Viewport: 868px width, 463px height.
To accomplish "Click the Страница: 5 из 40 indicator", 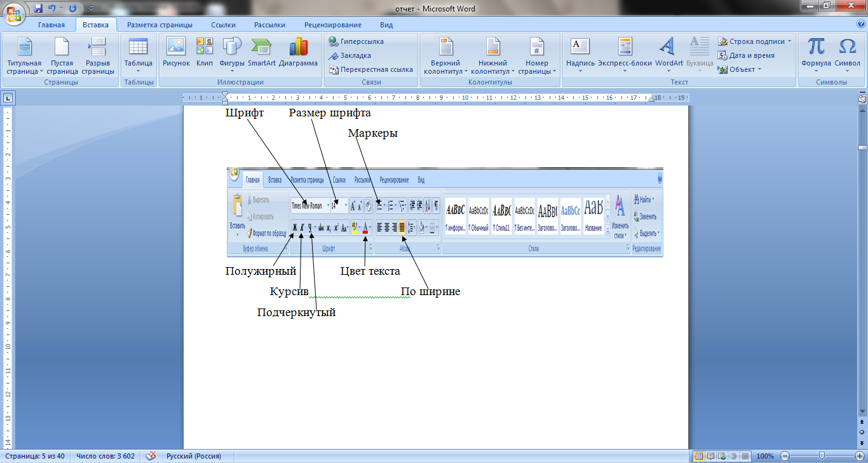I will point(34,456).
